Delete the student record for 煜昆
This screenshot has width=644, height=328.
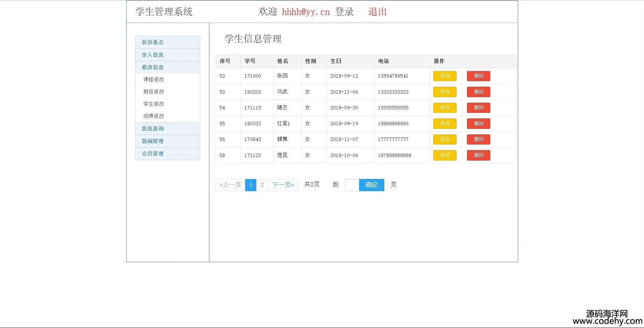[x=478, y=155]
